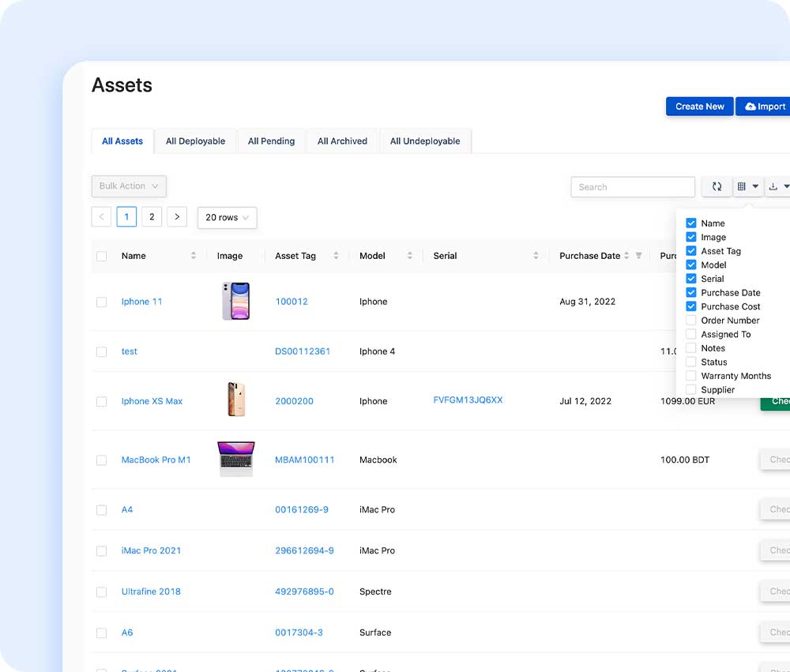Click the Search input field
790x672 pixels.
point(633,187)
